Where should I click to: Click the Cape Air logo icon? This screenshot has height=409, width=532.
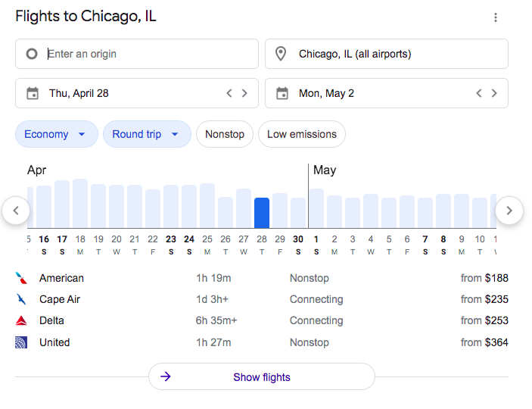[x=21, y=299]
